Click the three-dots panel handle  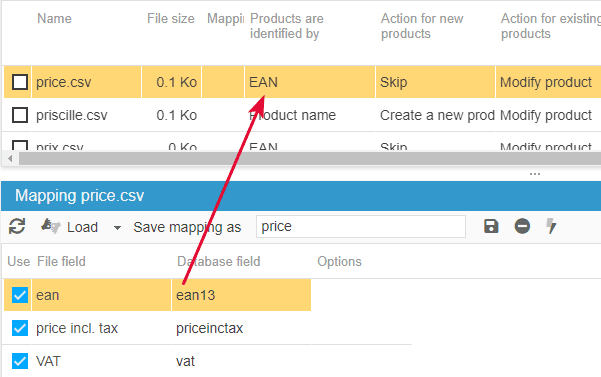click(535, 174)
